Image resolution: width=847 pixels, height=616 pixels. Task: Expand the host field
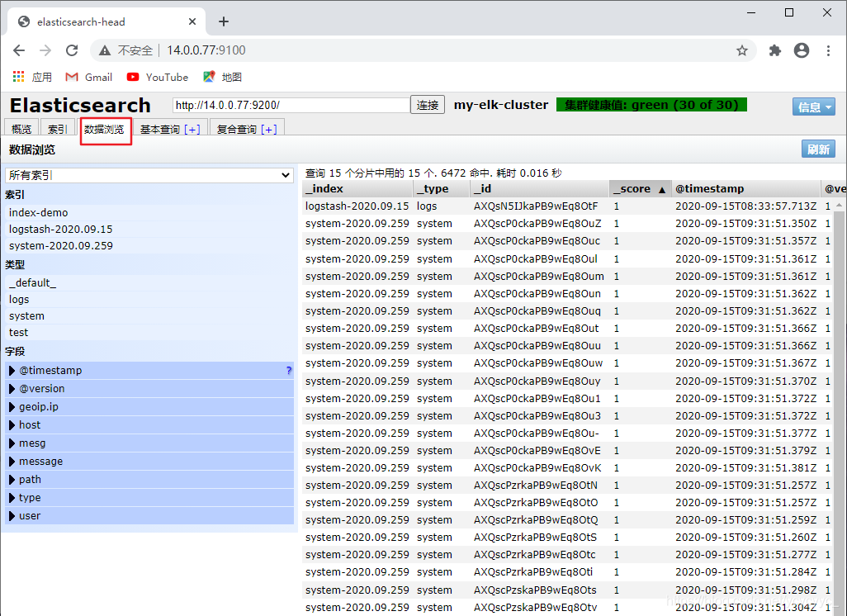click(x=12, y=424)
